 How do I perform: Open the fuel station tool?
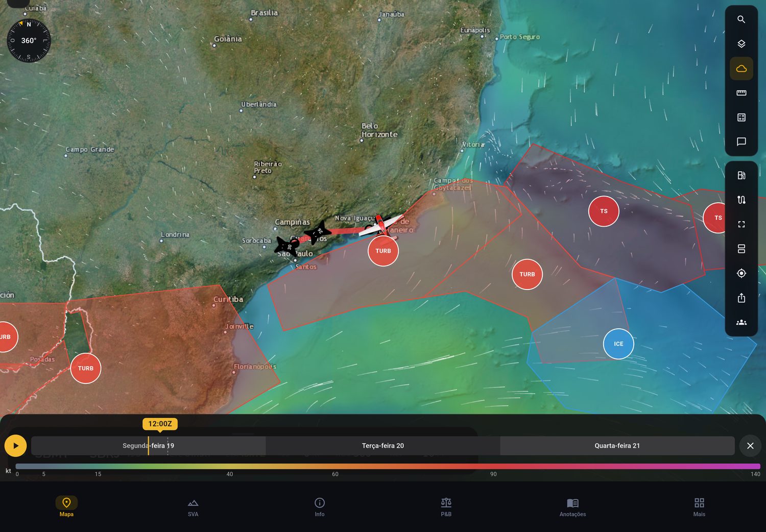[x=741, y=176]
